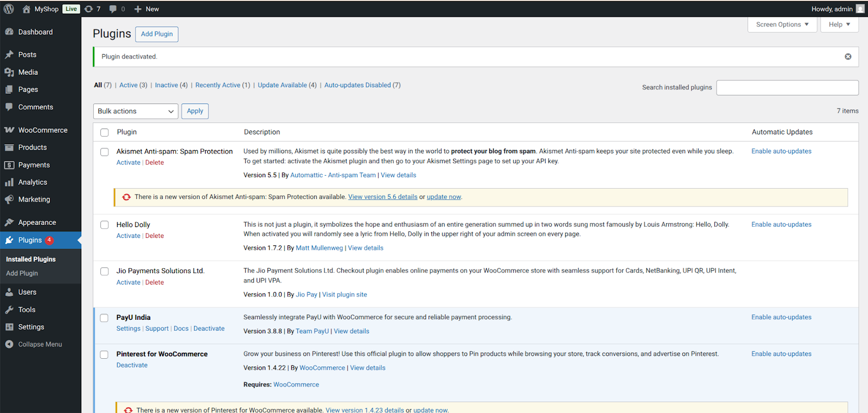Click the Payments dollar icon

click(x=9, y=165)
